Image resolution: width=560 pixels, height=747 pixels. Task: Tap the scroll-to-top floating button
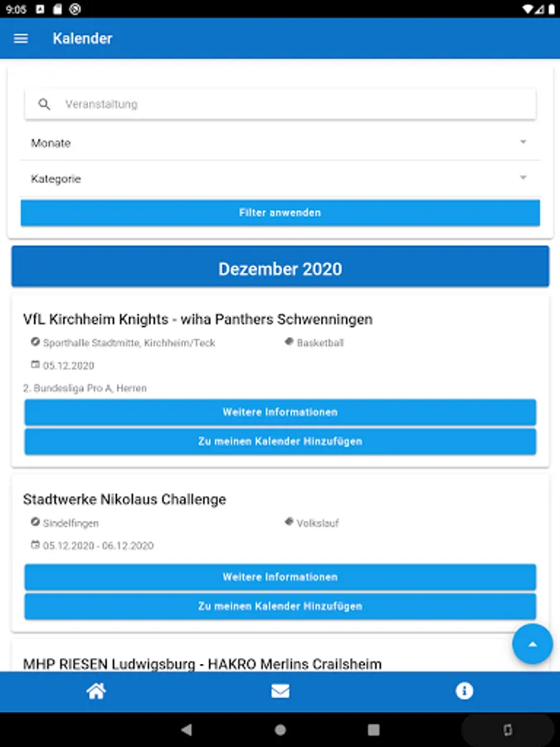coord(532,644)
